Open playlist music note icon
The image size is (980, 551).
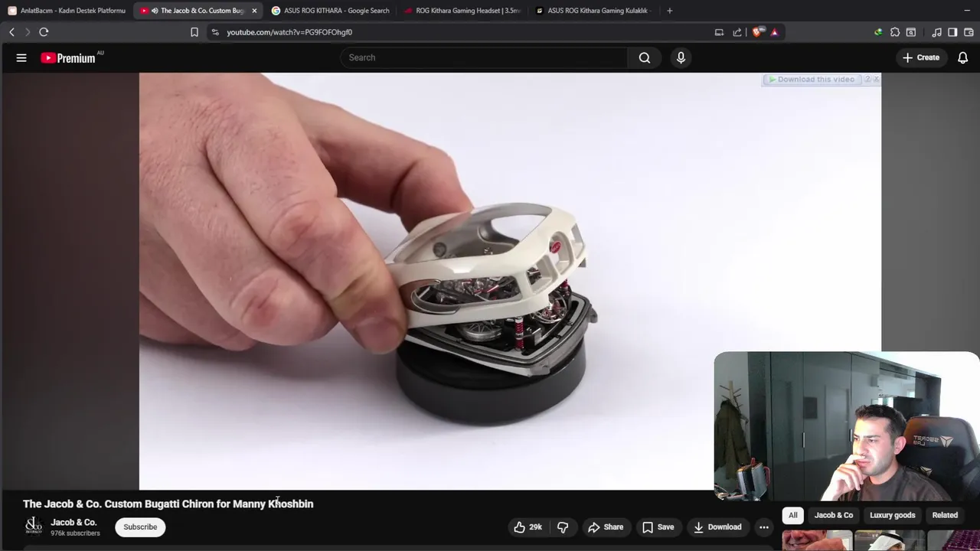coord(936,32)
